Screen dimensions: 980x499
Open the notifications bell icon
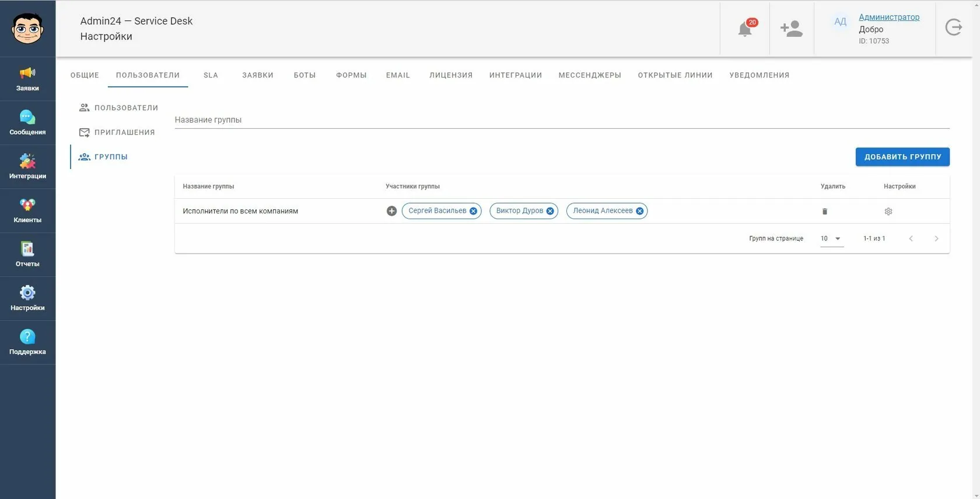745,29
